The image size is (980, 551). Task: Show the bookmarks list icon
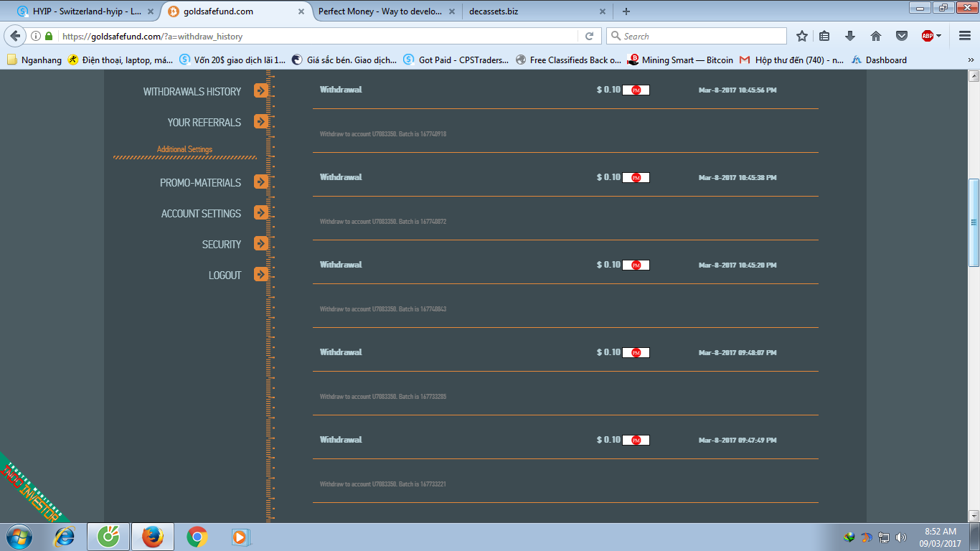(x=824, y=36)
